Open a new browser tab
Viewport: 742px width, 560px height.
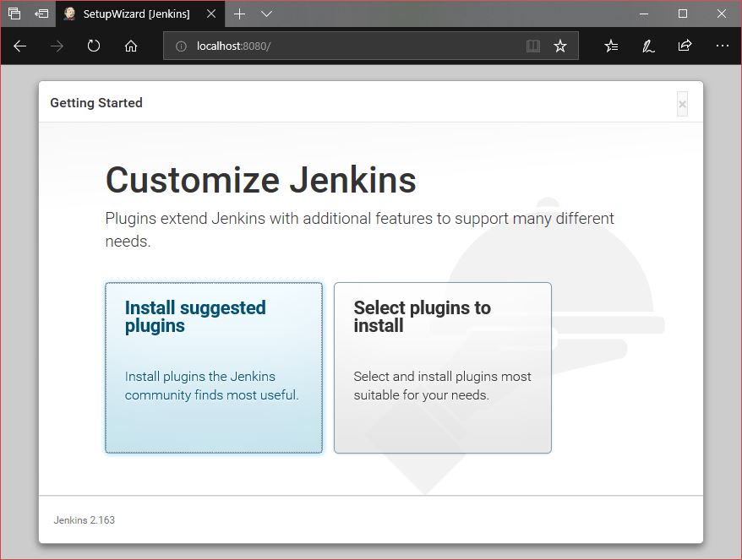pyautogui.click(x=240, y=14)
